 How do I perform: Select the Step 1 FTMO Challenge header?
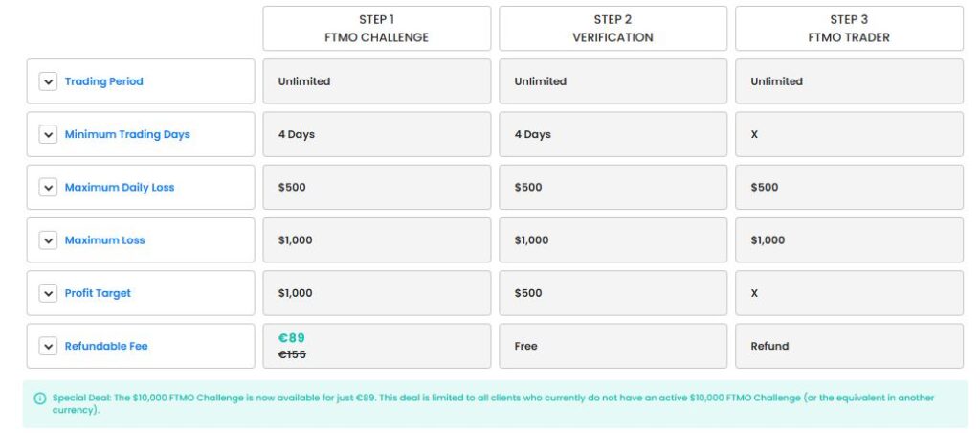point(376,29)
